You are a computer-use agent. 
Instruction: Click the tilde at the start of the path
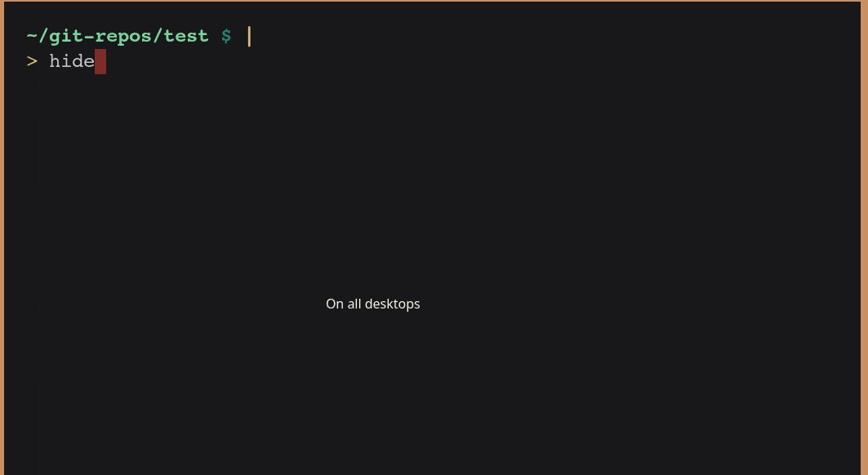click(x=32, y=36)
